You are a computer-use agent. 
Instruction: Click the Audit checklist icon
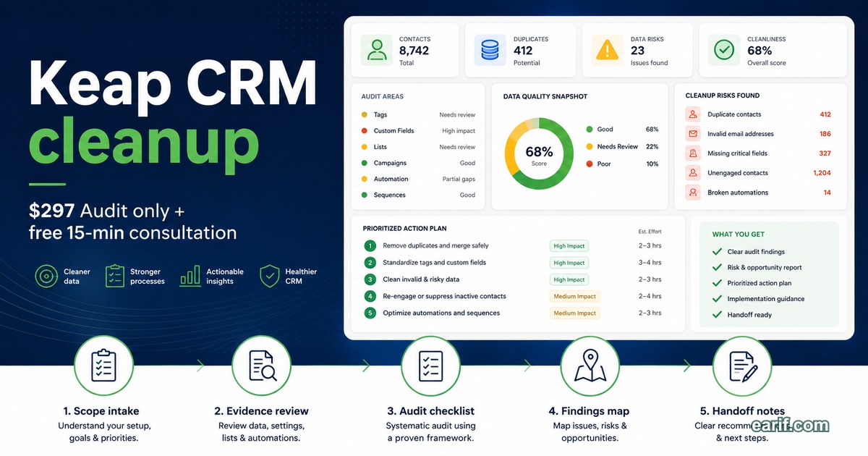(x=430, y=366)
